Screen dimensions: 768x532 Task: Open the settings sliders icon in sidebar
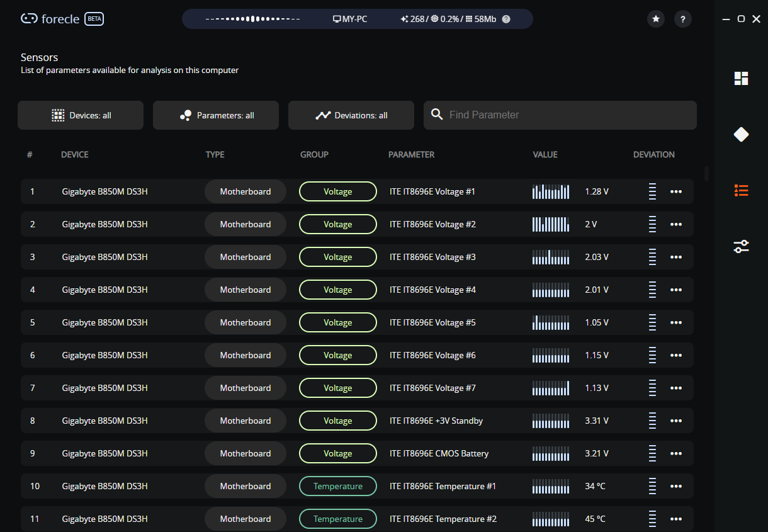pos(741,246)
